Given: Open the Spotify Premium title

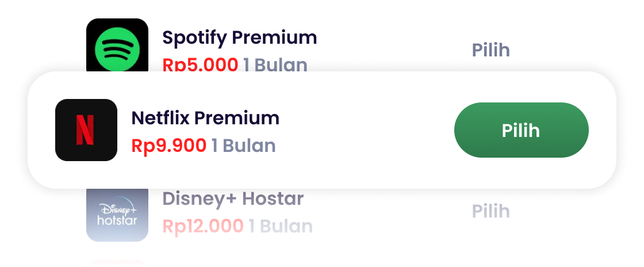Looking at the screenshot, I should 239,38.
